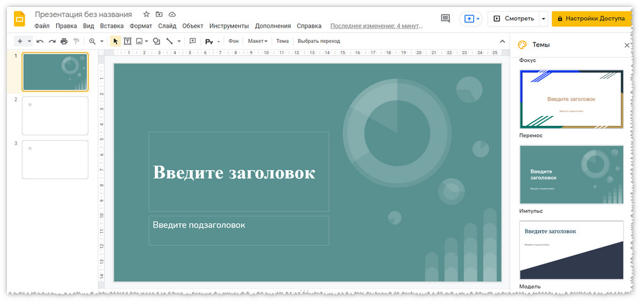Click the redo arrow in the toolbar
Viewport: 644px width, 305px height.
click(52, 42)
